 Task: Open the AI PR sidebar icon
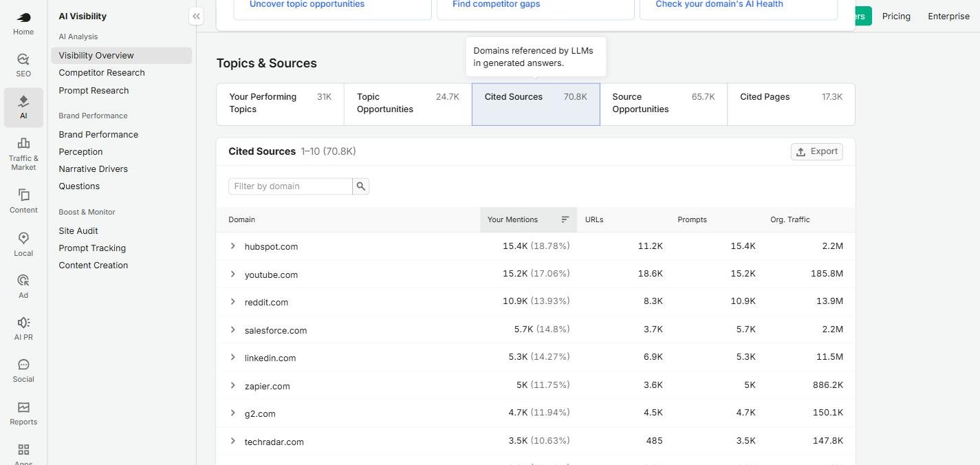point(23,323)
